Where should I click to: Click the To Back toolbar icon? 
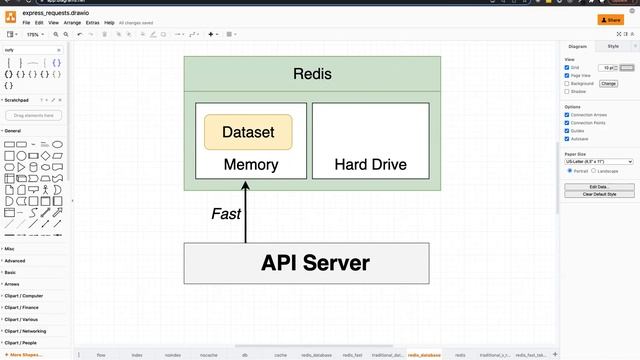coord(129,35)
